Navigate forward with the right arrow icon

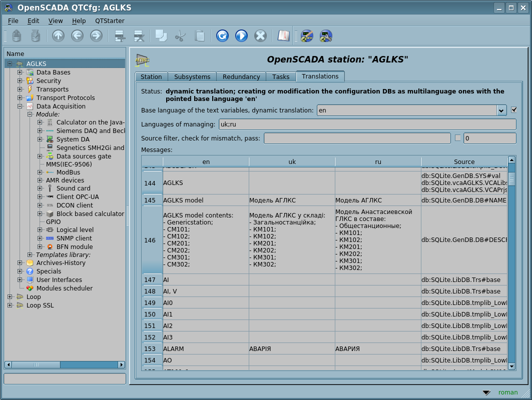click(x=97, y=35)
